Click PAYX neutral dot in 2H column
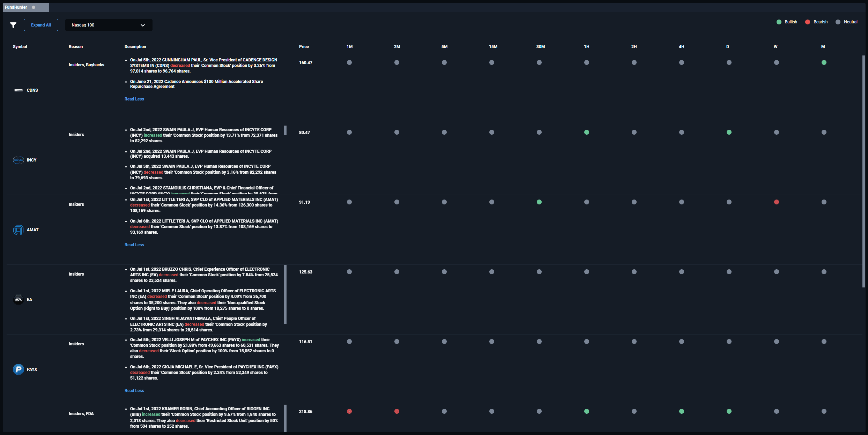The height and width of the screenshot is (435, 868). click(x=634, y=342)
